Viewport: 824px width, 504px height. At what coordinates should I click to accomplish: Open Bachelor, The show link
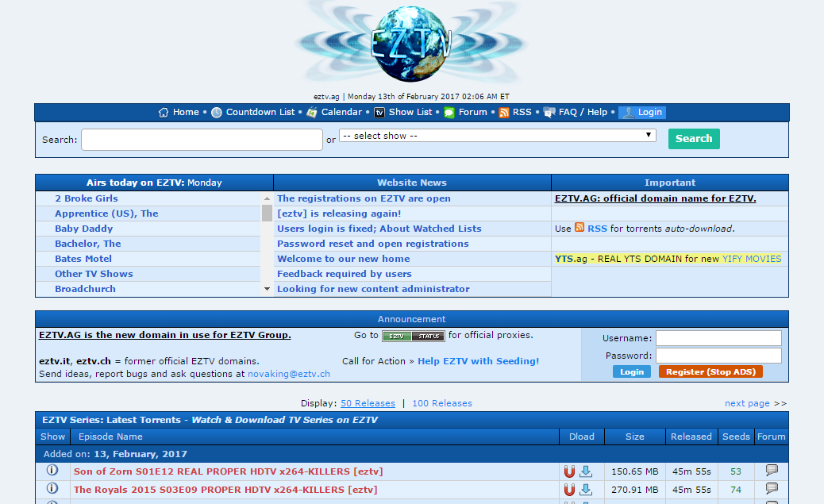point(88,244)
